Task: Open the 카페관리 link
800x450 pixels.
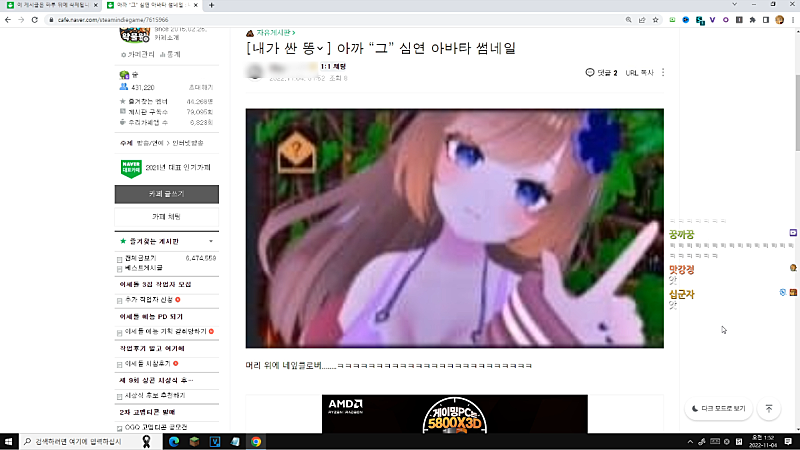Action: [138, 55]
